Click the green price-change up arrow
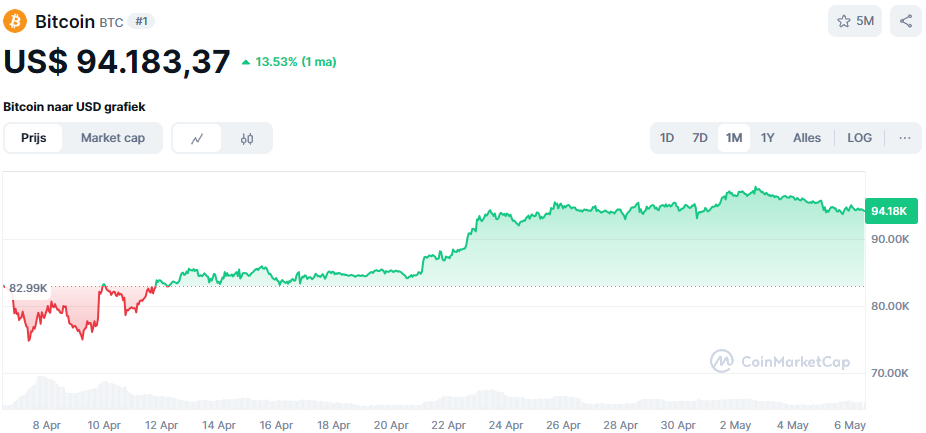The image size is (926, 433). pos(246,62)
